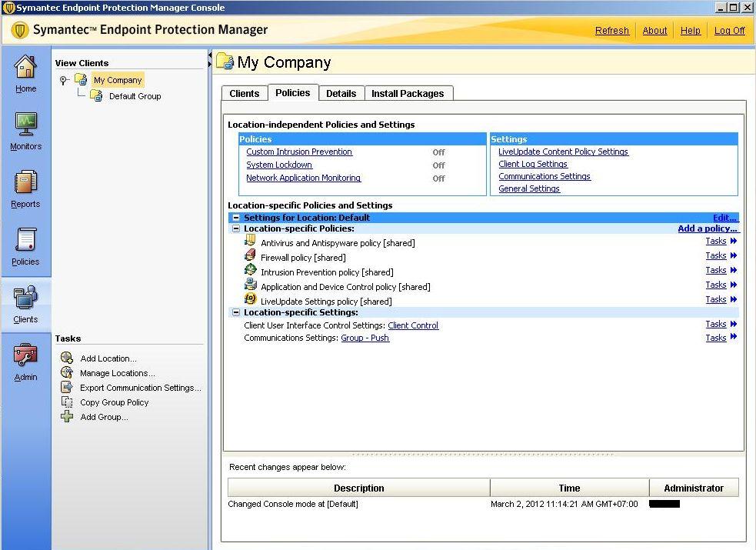
Task: Open the Group - Push link
Action: point(365,338)
